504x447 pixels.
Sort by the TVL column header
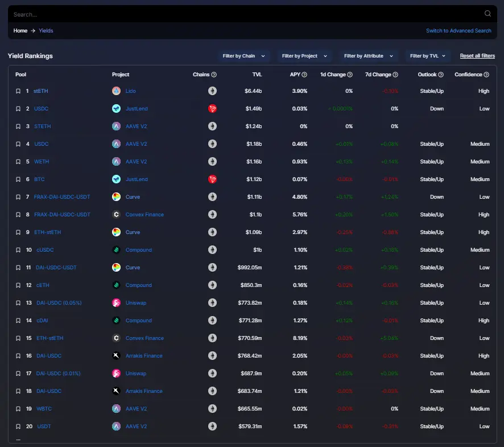point(257,75)
